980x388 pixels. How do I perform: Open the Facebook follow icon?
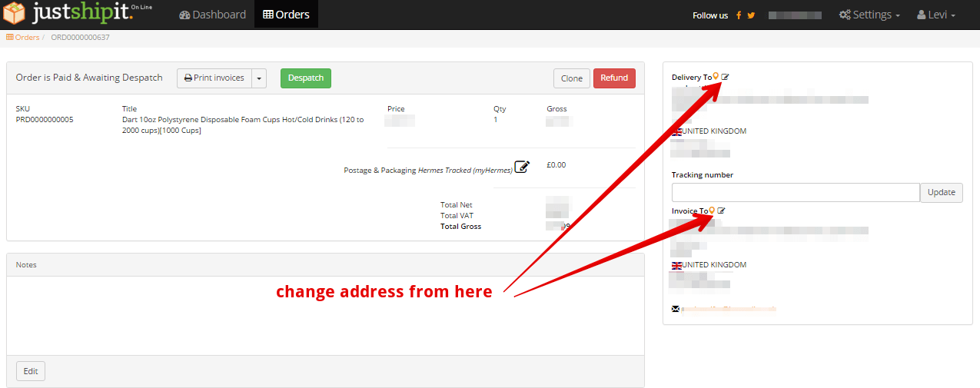[x=739, y=15]
